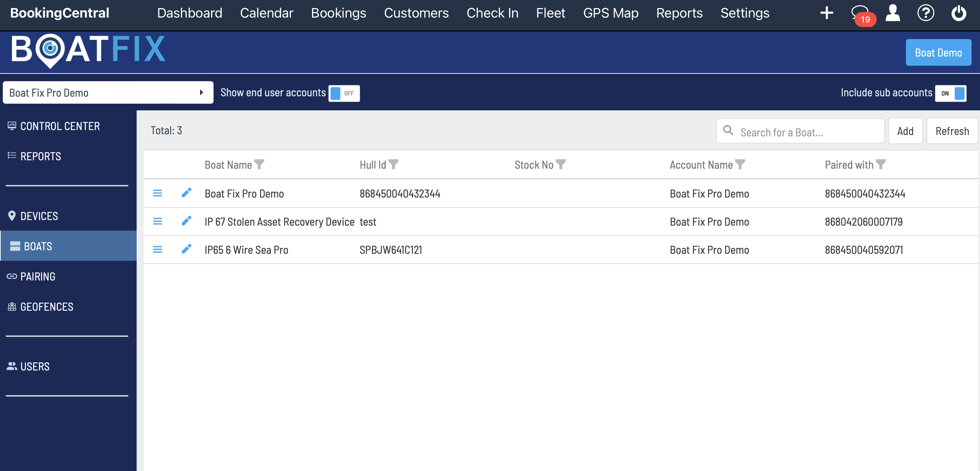
Task: Edit IP 67 Stolen Asset Recovery Device pencil
Action: pos(187,221)
